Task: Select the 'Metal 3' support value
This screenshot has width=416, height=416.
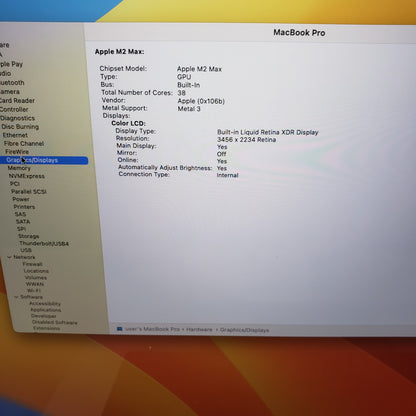Action: point(189,109)
